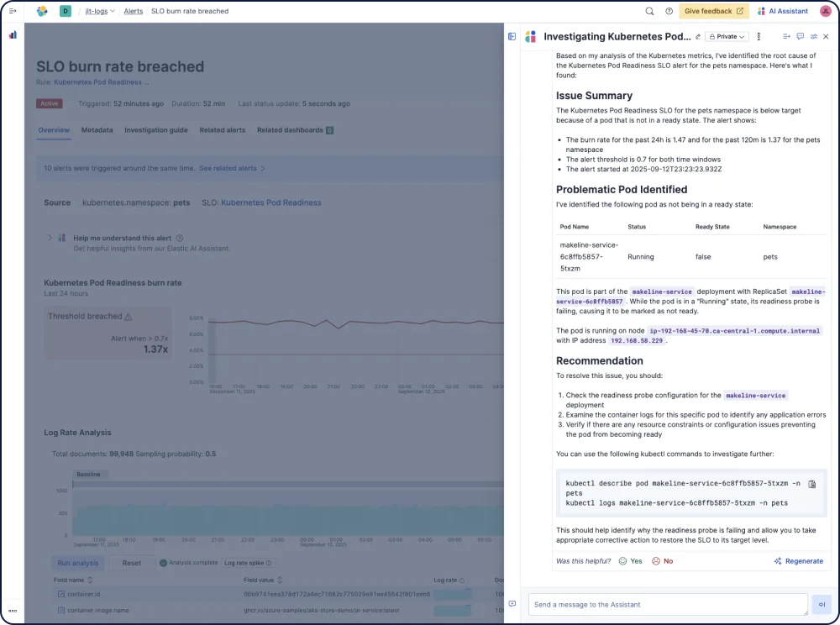The height and width of the screenshot is (625, 840).
Task: Click the message to the Assistant field
Action: coord(668,605)
